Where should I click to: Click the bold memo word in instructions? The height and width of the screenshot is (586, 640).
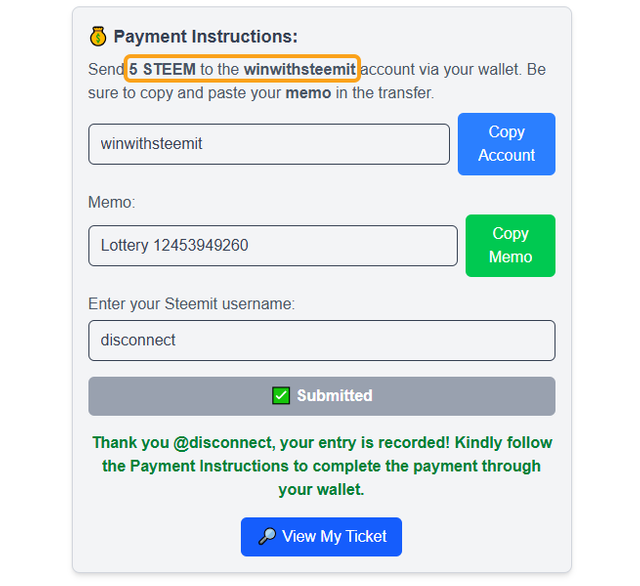pos(308,93)
